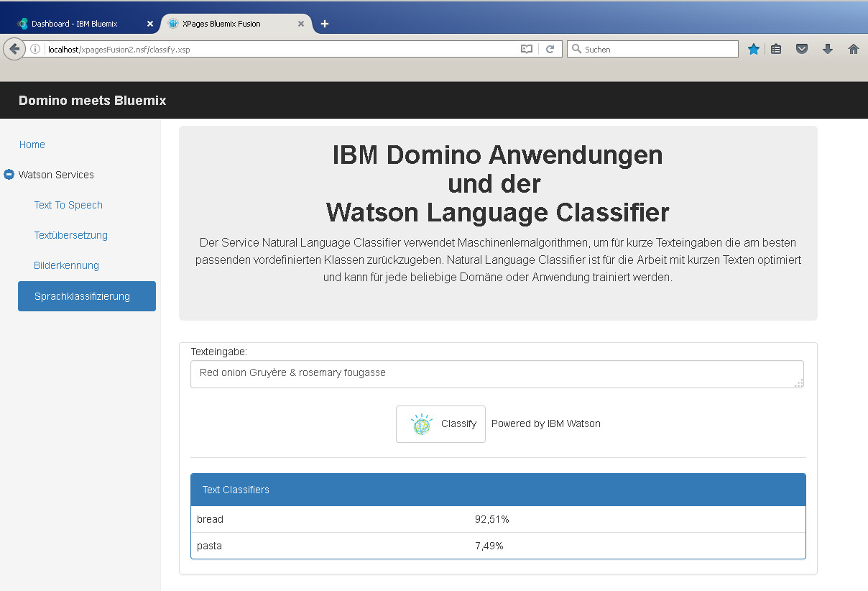The width and height of the screenshot is (868, 591).
Task: Click the 92,51% confidence value
Action: coord(491,519)
